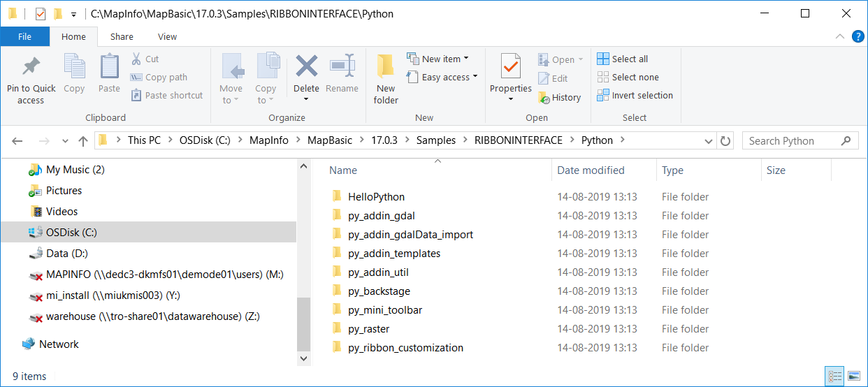
Task: Click the quick access New folder icon
Action: (x=58, y=13)
